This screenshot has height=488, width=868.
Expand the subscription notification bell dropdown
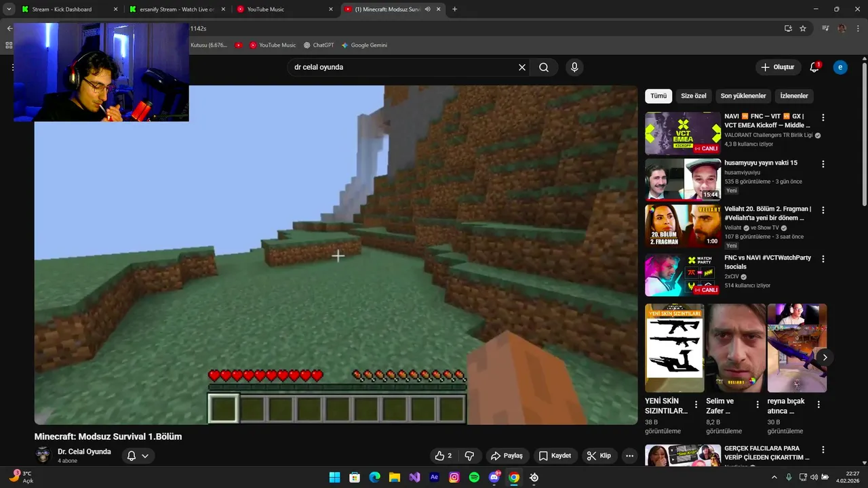tap(138, 455)
